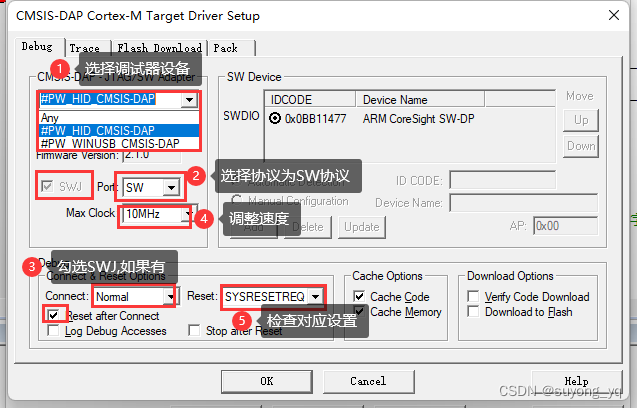
Task: Open the Connect Normal dropdown
Action: pyautogui.click(x=170, y=297)
